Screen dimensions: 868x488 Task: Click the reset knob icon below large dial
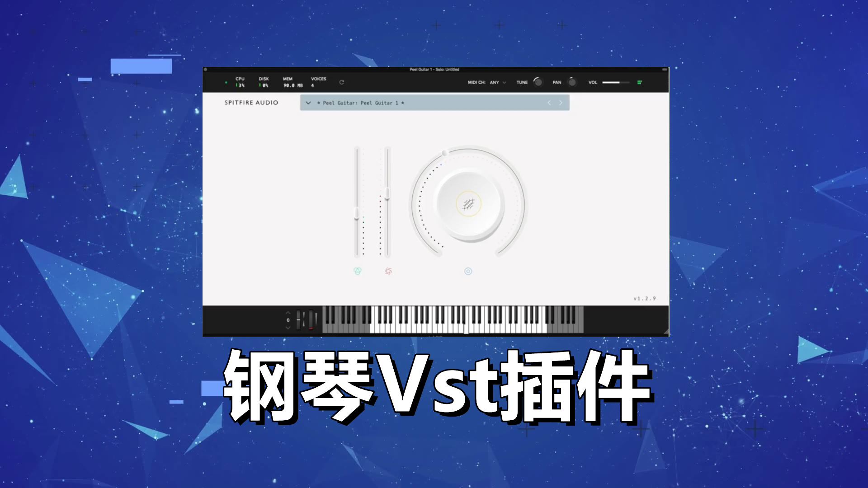(x=468, y=271)
